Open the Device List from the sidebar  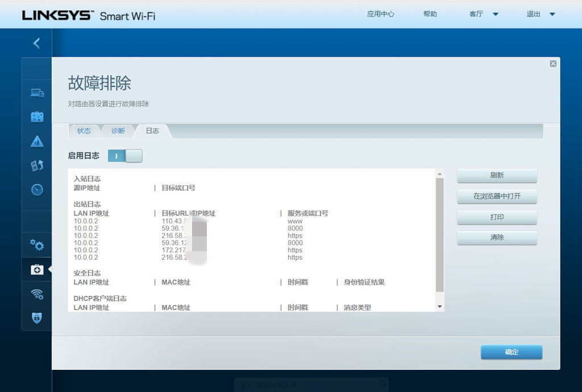[x=36, y=91]
